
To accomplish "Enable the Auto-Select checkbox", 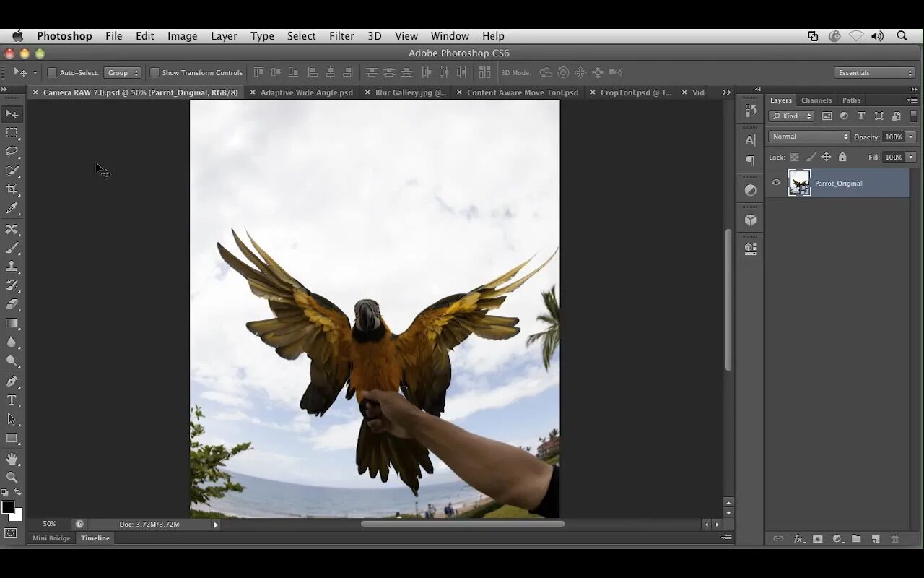I will (51, 72).
